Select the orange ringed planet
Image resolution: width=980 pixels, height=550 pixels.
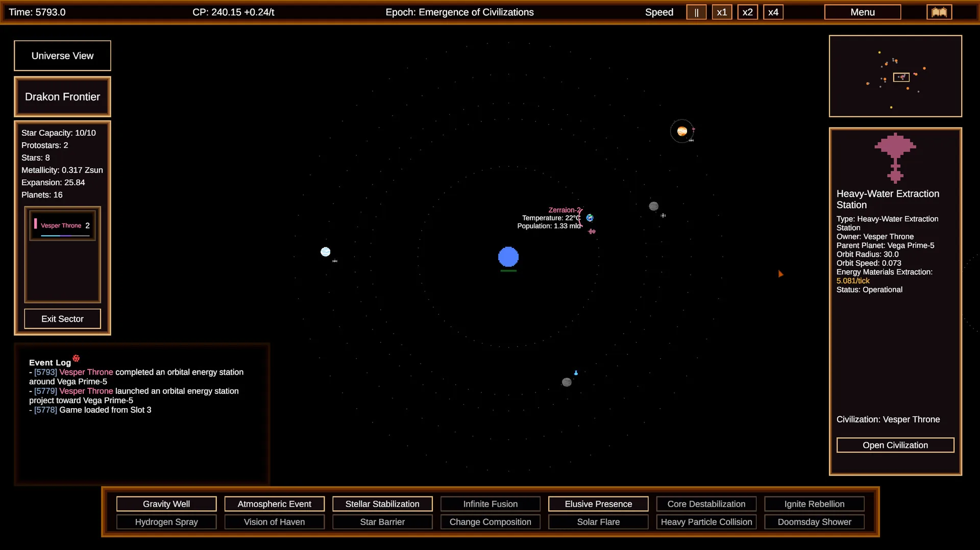682,131
